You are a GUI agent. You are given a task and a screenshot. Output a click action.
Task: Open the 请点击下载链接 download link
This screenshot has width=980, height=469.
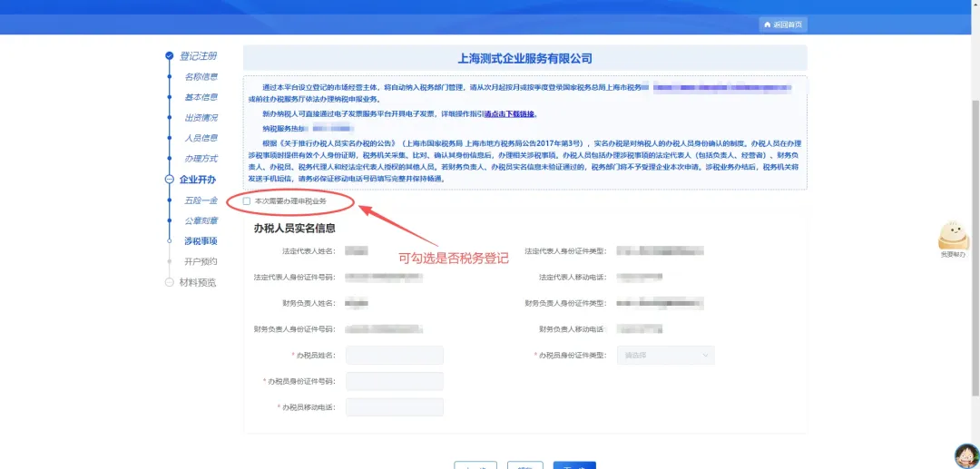pos(511,114)
